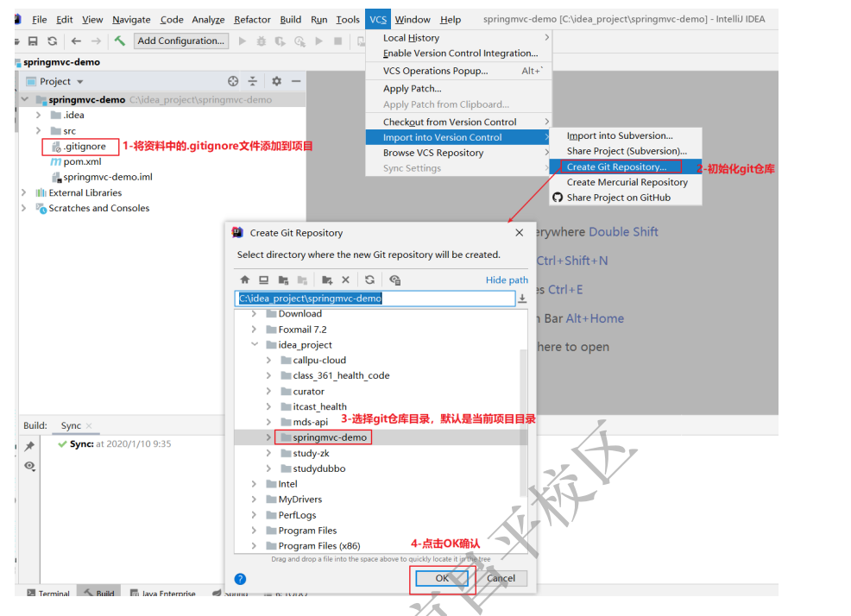
Task: Locate opened file with the Project panel target icon
Action: tap(233, 81)
